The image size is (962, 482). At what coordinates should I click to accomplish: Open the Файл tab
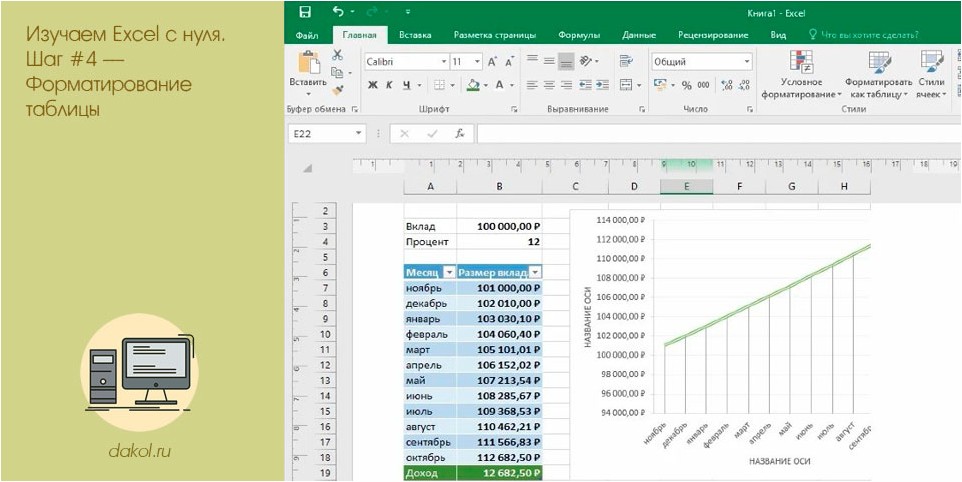(306, 35)
